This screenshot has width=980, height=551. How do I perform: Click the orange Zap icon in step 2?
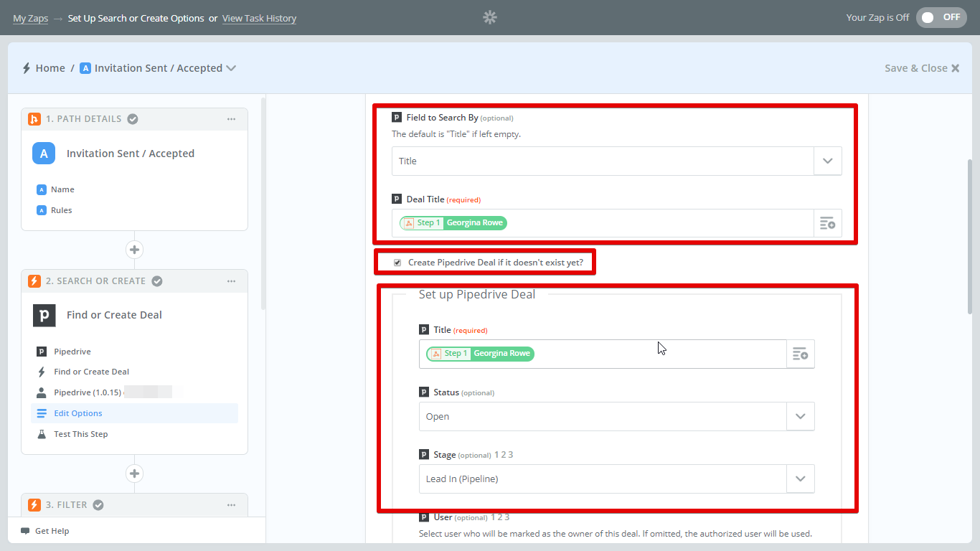34,281
